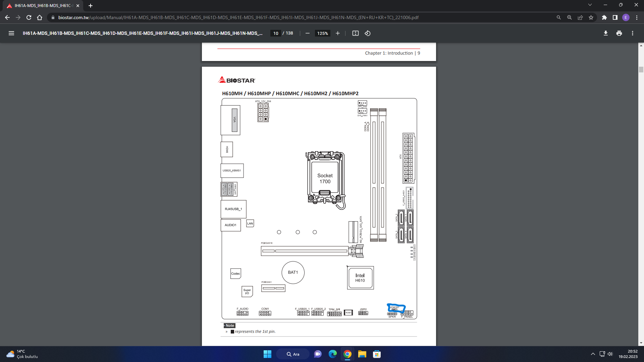Open the Extensions puzzle icon
Viewport: 644px width, 362px height.
click(604, 17)
